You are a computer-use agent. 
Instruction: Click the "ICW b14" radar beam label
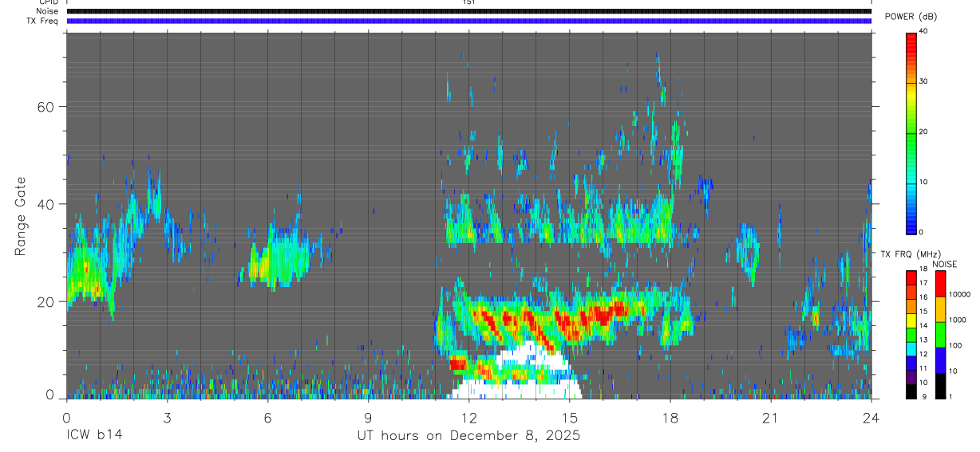(x=93, y=436)
